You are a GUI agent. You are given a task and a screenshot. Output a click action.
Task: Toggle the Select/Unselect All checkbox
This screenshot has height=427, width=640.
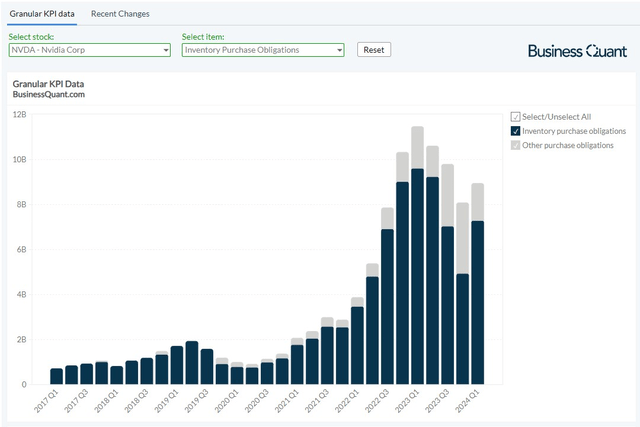click(x=516, y=117)
